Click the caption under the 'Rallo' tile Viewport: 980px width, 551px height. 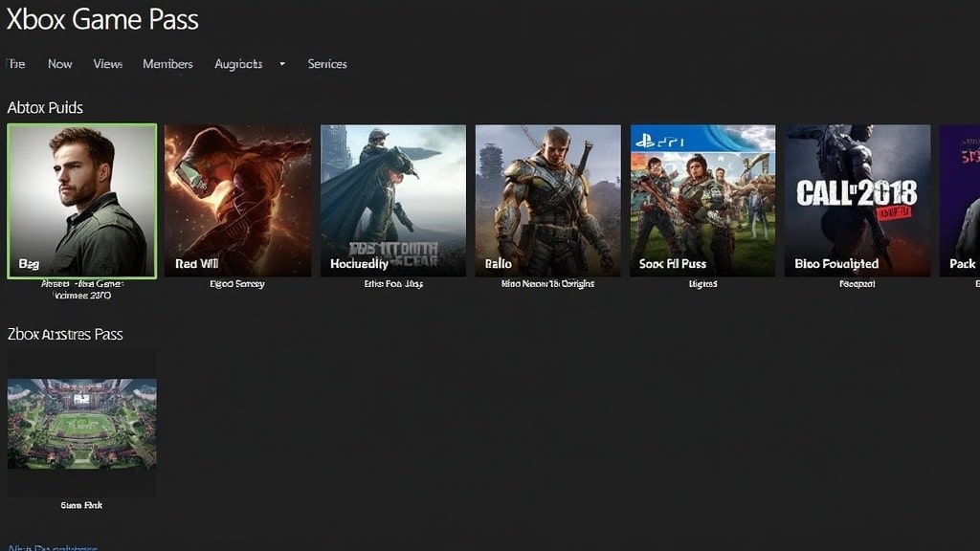pos(548,283)
